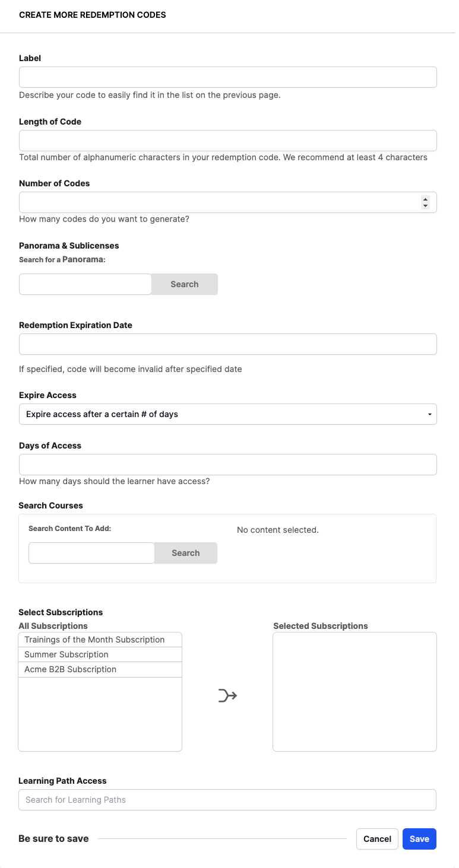Image resolution: width=459 pixels, height=868 pixels.
Task: Click inside the Selected Subscriptions list
Action: click(354, 691)
